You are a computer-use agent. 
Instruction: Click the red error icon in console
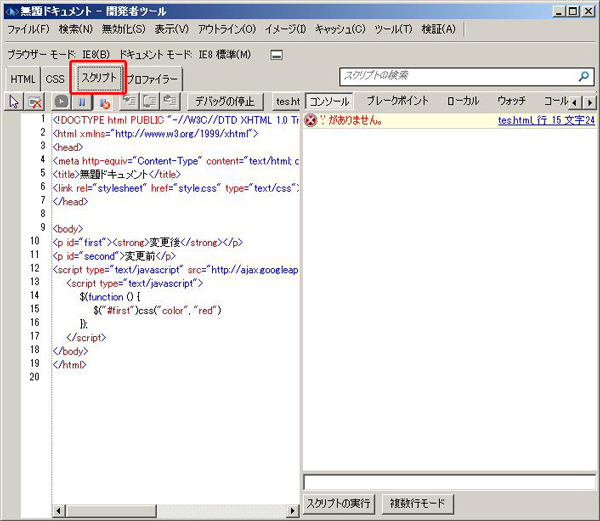click(x=311, y=120)
